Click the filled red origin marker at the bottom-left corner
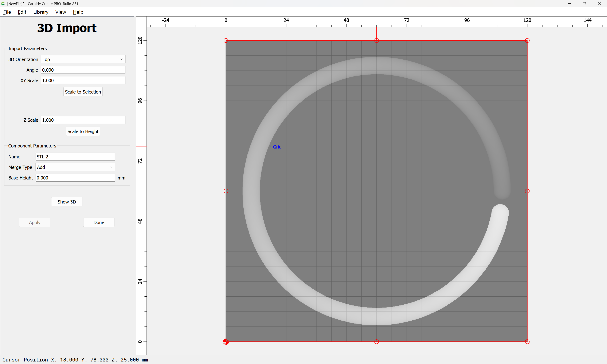 tap(226, 341)
